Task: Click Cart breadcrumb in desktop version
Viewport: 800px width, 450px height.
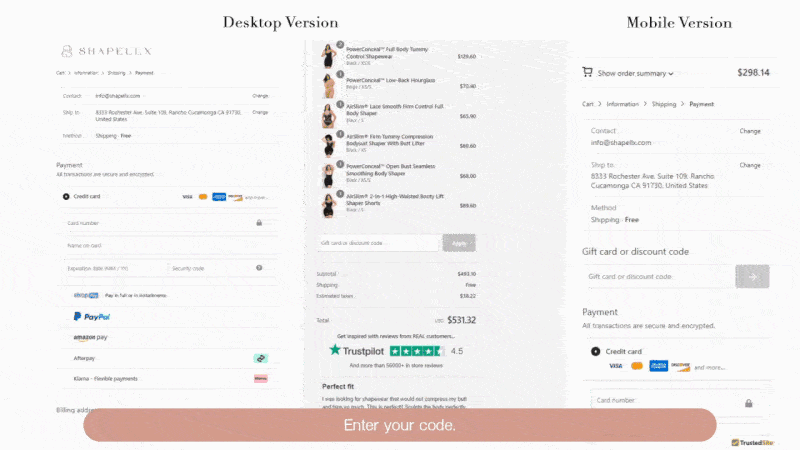Action: point(60,73)
